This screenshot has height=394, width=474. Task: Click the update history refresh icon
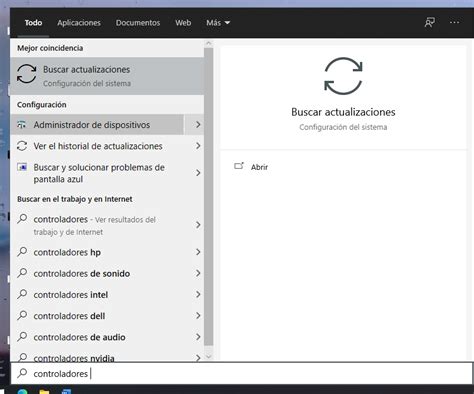pos(22,146)
